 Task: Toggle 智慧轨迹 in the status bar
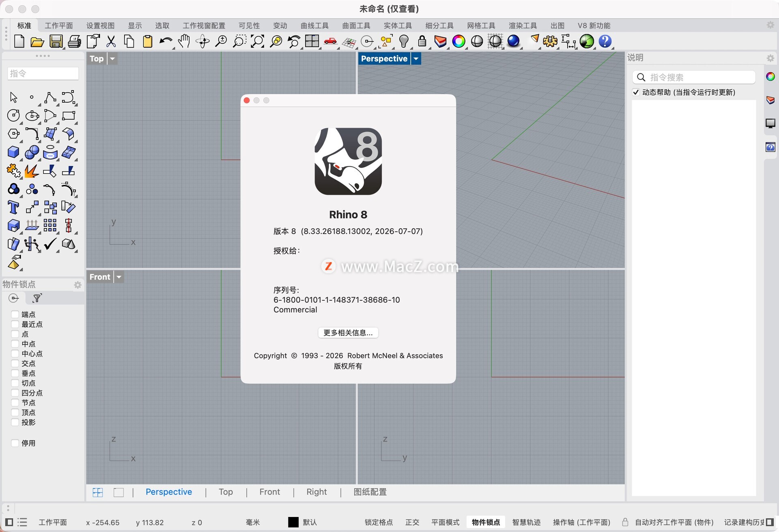(x=526, y=522)
